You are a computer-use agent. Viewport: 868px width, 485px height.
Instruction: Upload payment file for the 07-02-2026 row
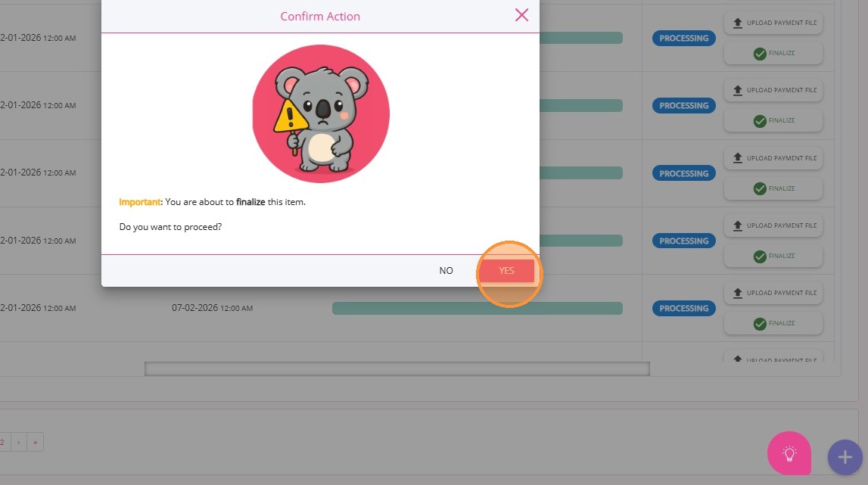(x=773, y=293)
